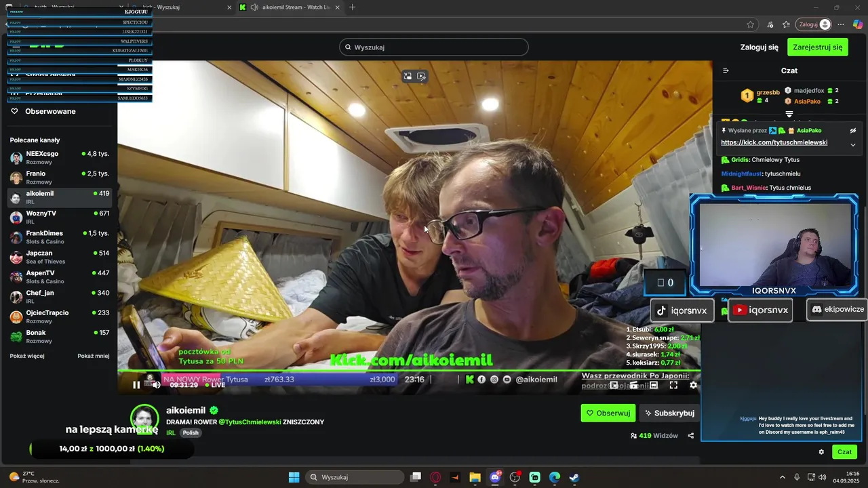Image resolution: width=868 pixels, height=488 pixels.
Task: Hide the pinned message in chat
Action: [x=853, y=131]
